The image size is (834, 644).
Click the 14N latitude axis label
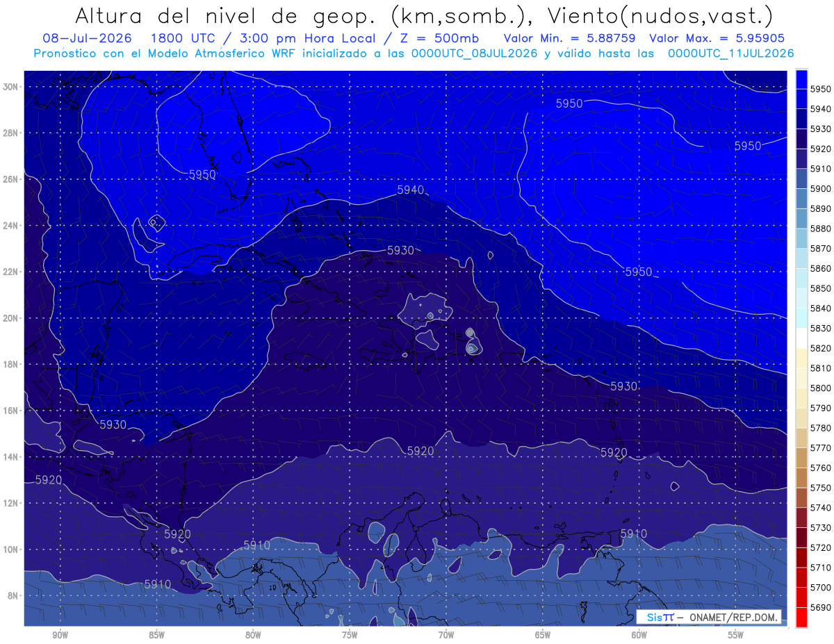point(12,457)
